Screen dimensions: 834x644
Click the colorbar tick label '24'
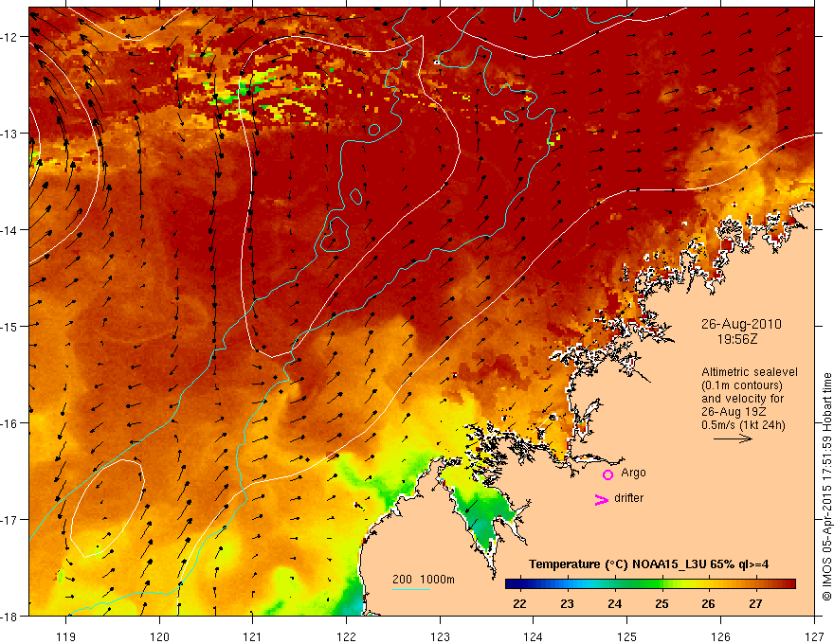coord(614,604)
